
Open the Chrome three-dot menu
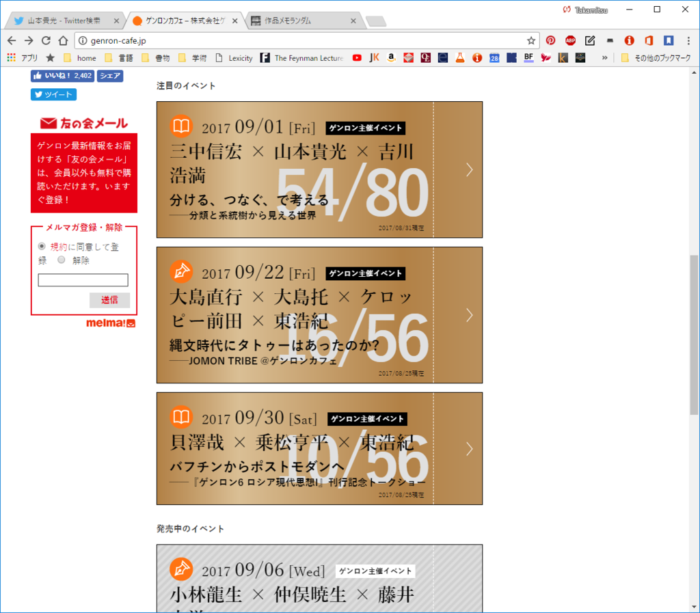[688, 40]
